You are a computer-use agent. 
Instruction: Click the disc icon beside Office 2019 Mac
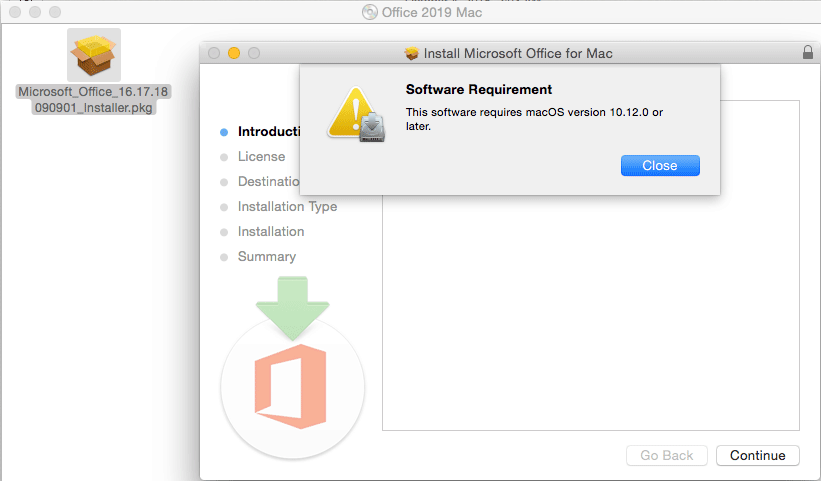pyautogui.click(x=370, y=12)
